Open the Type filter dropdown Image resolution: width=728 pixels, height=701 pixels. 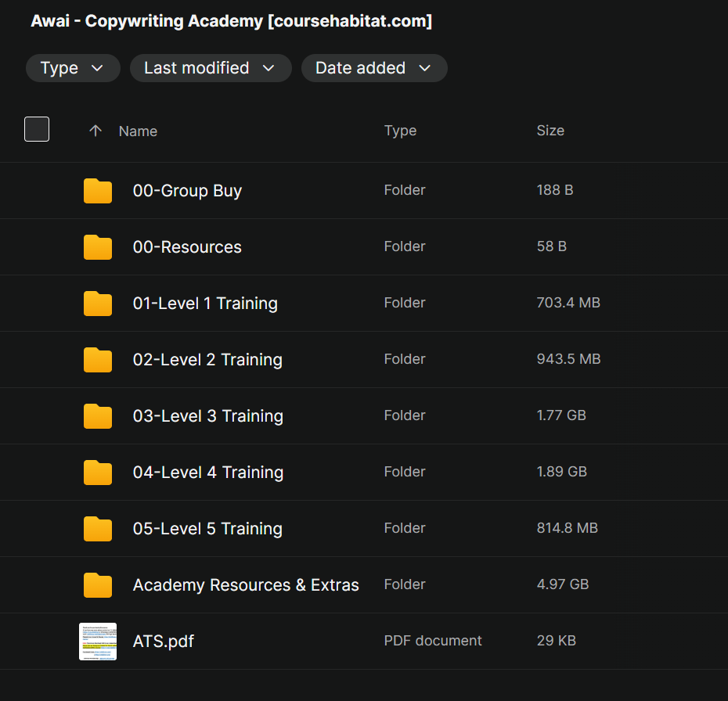73,68
